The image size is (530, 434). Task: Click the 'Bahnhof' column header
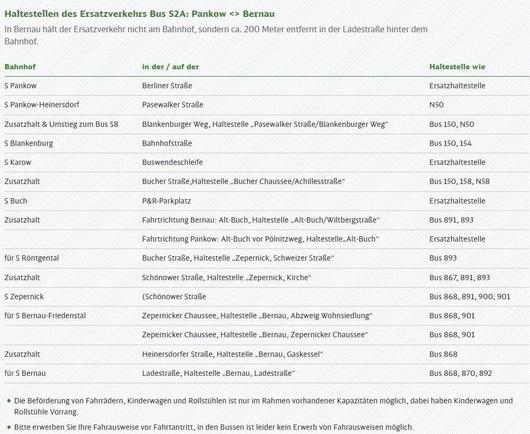click(x=20, y=67)
